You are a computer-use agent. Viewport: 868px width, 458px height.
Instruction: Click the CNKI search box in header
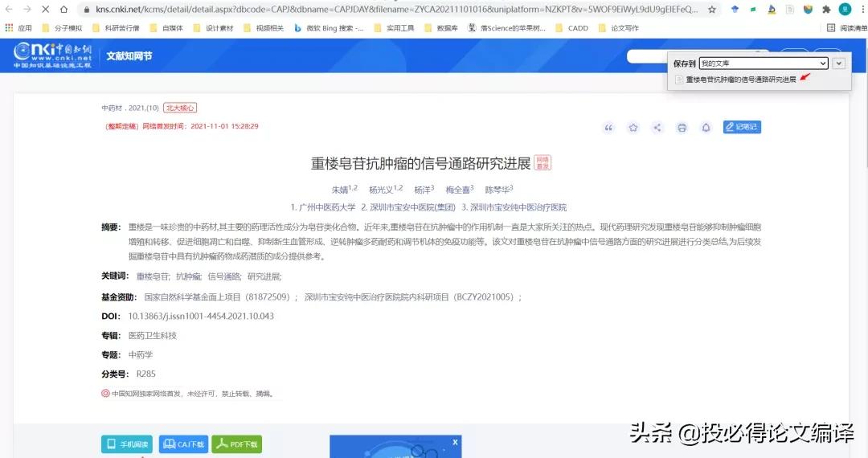(646, 56)
